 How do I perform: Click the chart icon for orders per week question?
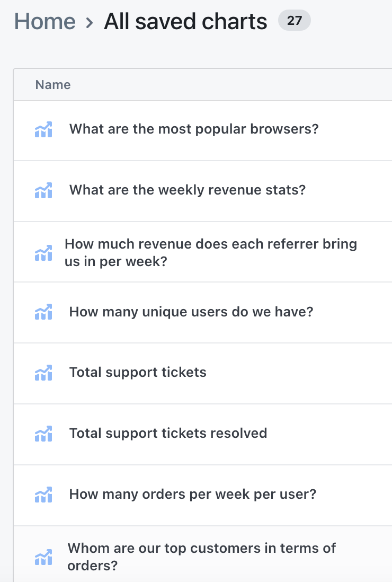point(43,494)
